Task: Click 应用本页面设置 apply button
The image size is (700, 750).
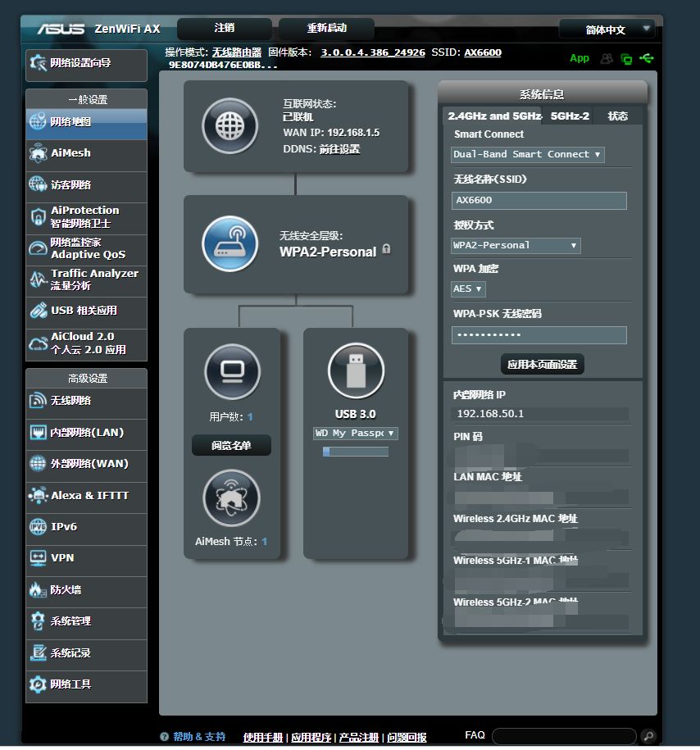Action: [542, 365]
